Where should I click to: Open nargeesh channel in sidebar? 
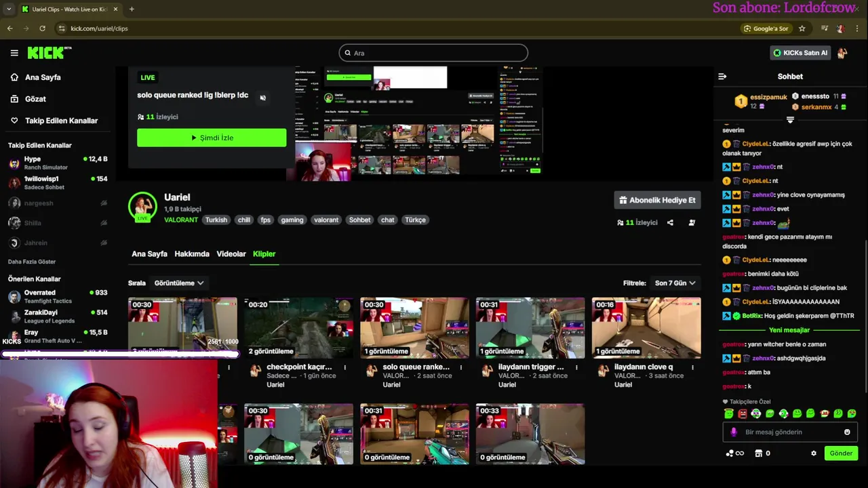(x=58, y=203)
